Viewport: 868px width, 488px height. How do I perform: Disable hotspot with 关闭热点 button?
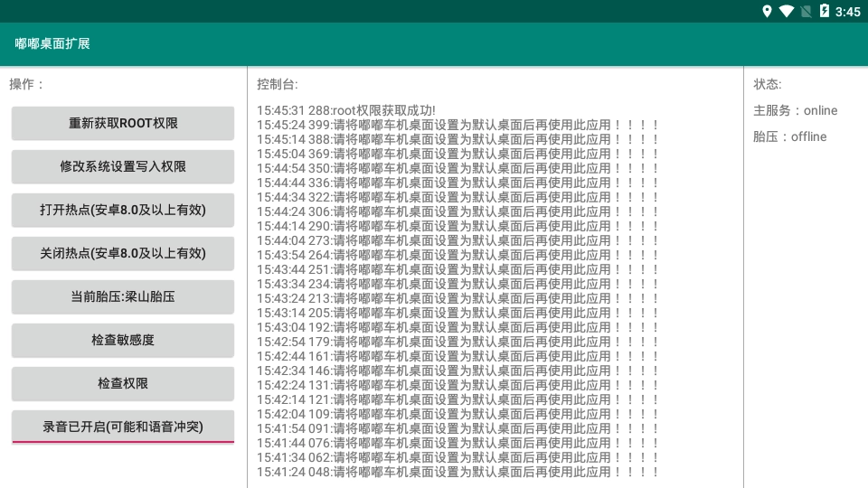[123, 254]
